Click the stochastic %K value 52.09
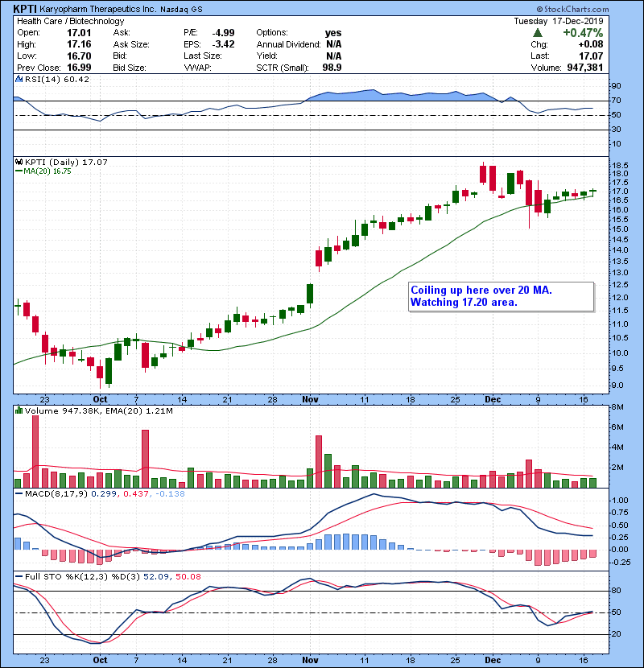Viewport: 644px width, 668px height. tap(156, 577)
